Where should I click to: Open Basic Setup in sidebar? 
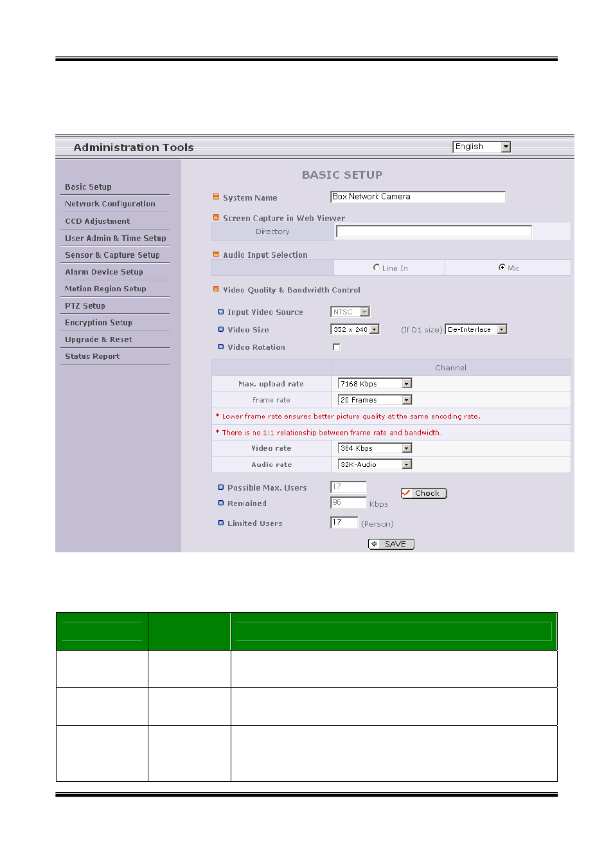click(x=88, y=187)
